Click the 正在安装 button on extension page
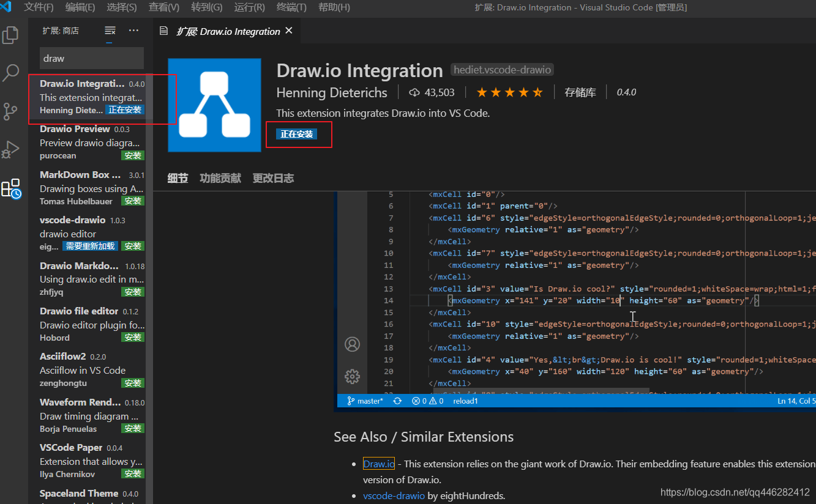The height and width of the screenshot is (504, 816). (x=297, y=134)
